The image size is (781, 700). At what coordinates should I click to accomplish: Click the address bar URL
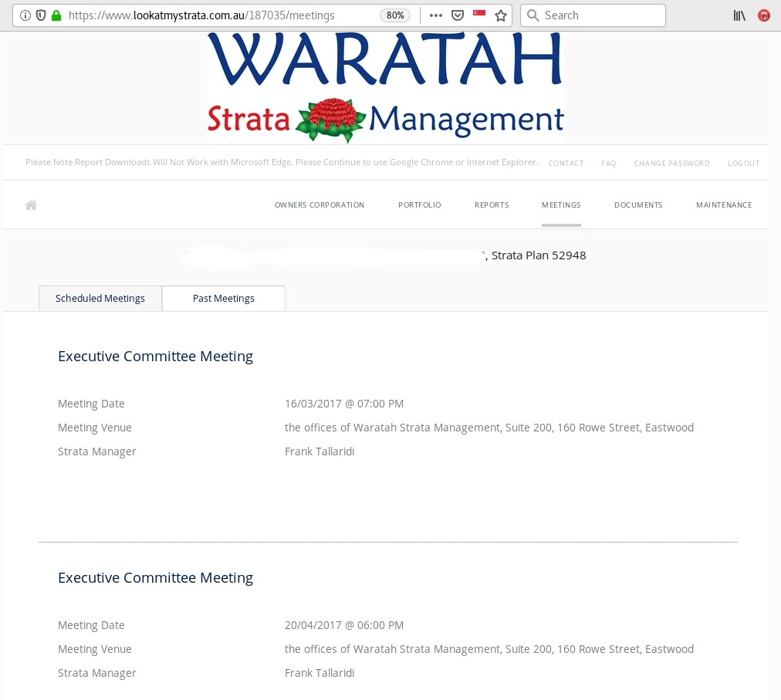pos(201,15)
